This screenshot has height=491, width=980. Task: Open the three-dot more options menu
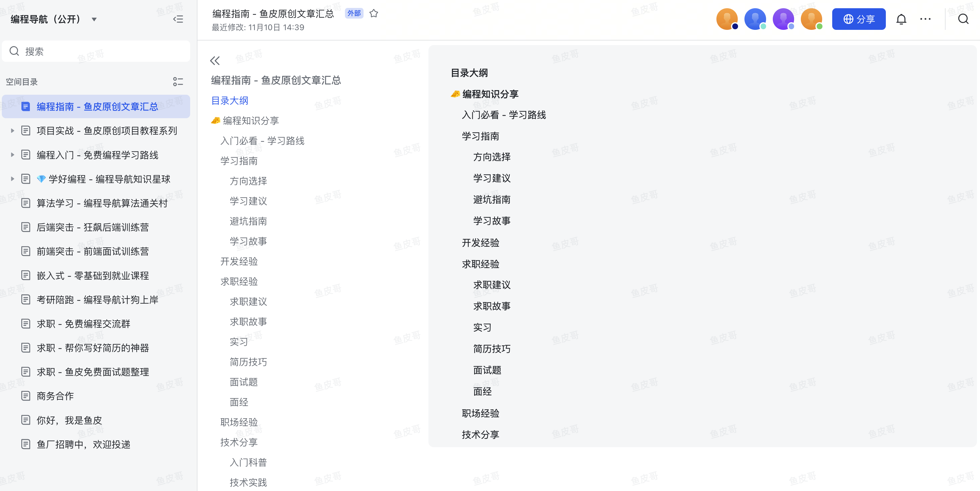(x=925, y=19)
